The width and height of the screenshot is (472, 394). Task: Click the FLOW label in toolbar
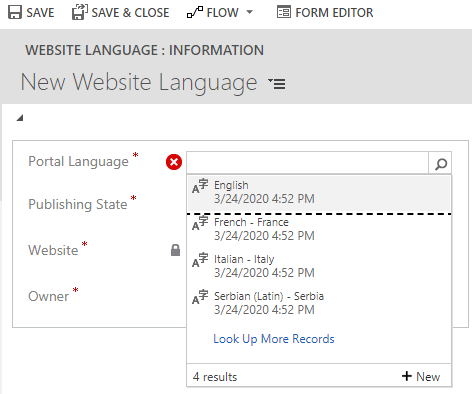click(223, 13)
